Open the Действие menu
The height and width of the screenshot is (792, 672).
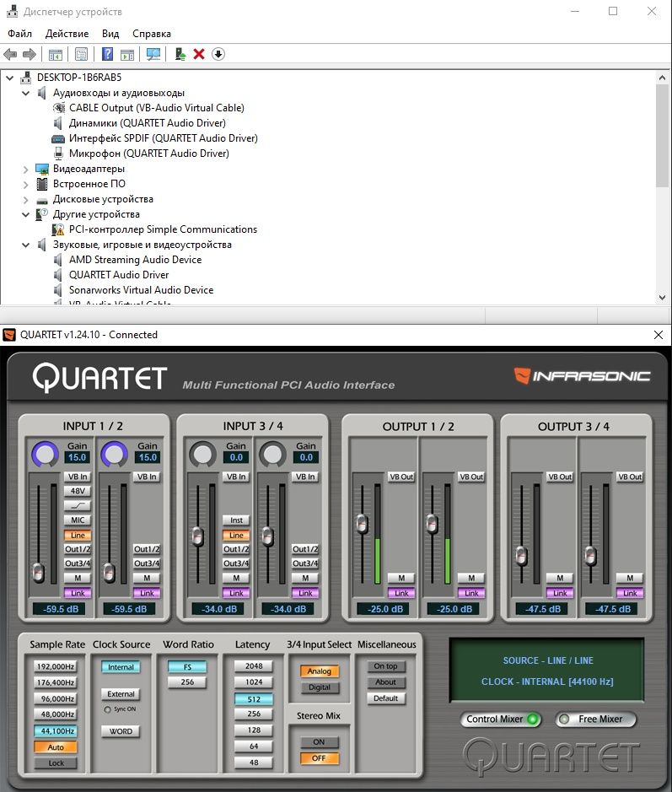pyautogui.click(x=67, y=34)
